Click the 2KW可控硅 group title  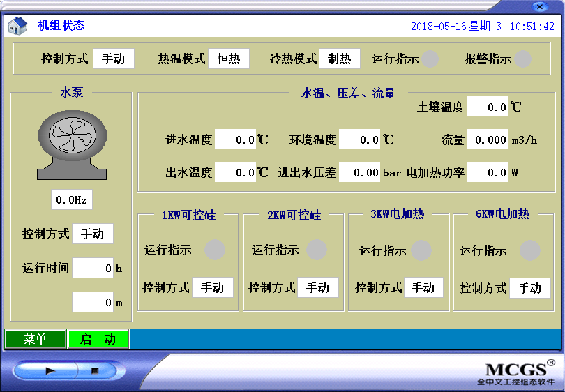click(294, 215)
